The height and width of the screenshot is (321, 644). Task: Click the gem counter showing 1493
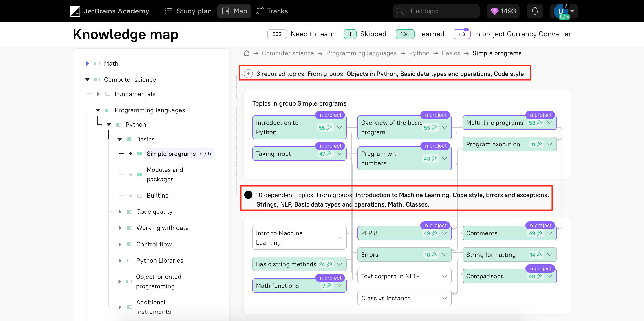503,11
